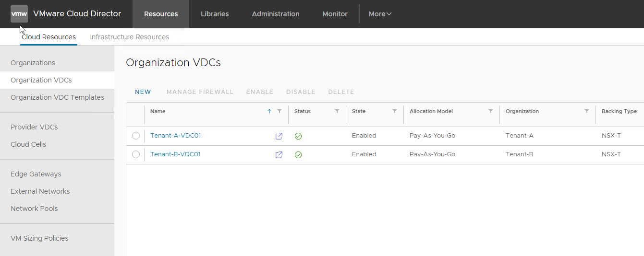Filter the Organization column

587,111
